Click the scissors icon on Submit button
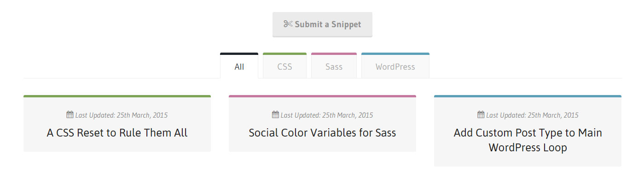The height and width of the screenshot is (179, 644). coord(288,24)
